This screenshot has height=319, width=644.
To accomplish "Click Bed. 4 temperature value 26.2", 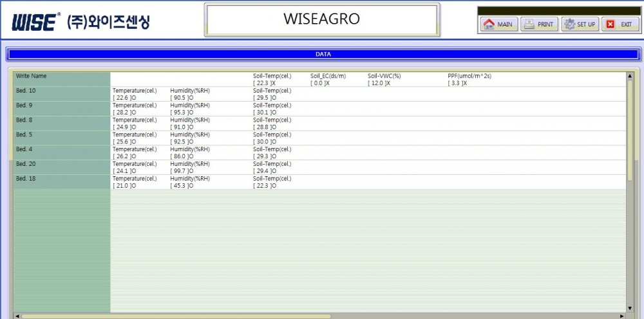I will (124, 157).
